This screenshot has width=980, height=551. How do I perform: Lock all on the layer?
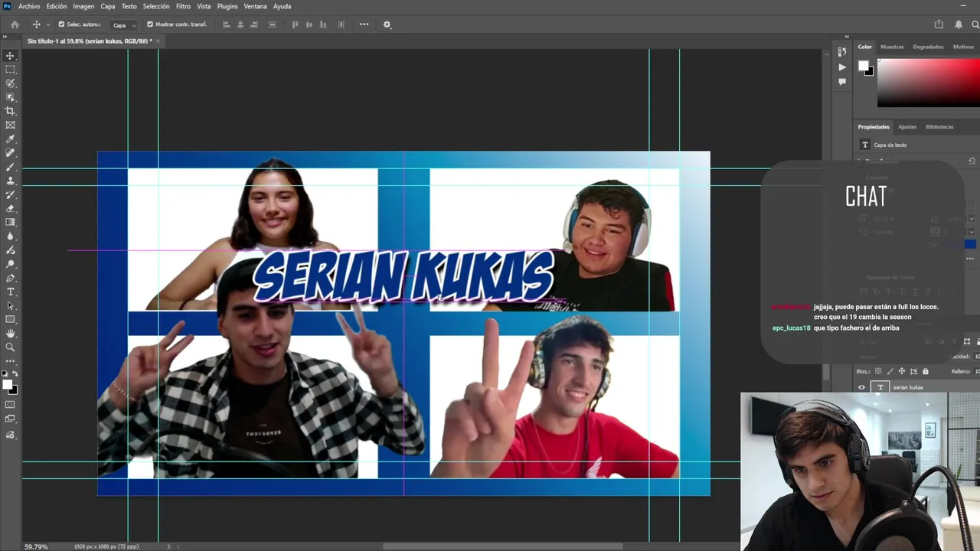click(x=925, y=371)
